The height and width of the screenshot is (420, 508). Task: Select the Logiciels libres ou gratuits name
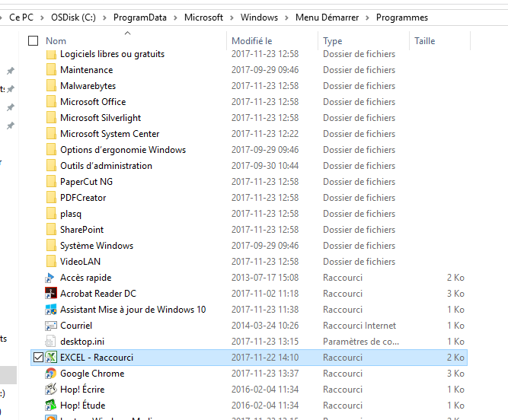point(112,54)
